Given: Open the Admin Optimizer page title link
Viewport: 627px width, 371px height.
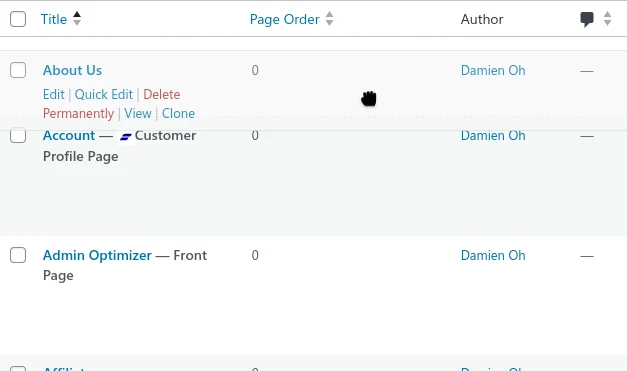Looking at the screenshot, I should pos(97,255).
